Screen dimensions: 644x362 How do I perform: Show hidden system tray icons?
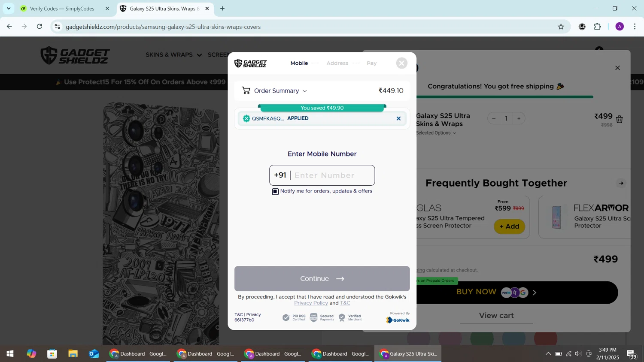548,354
